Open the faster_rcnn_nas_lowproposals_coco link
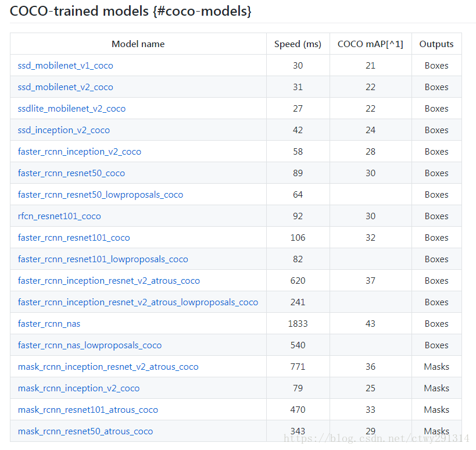Screen dimensions: 476x450 pos(90,345)
